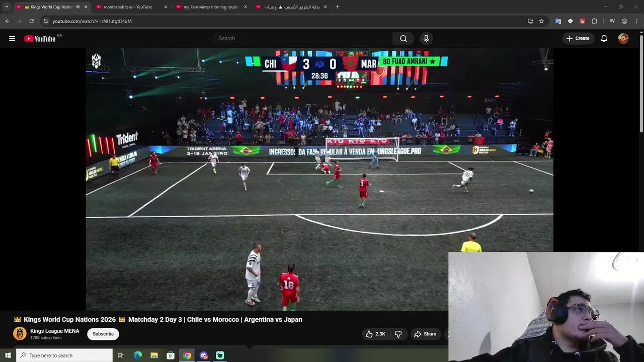Image resolution: width=644 pixels, height=362 pixels.
Task: Click the YouTube logo to go home
Action: pos(40,39)
